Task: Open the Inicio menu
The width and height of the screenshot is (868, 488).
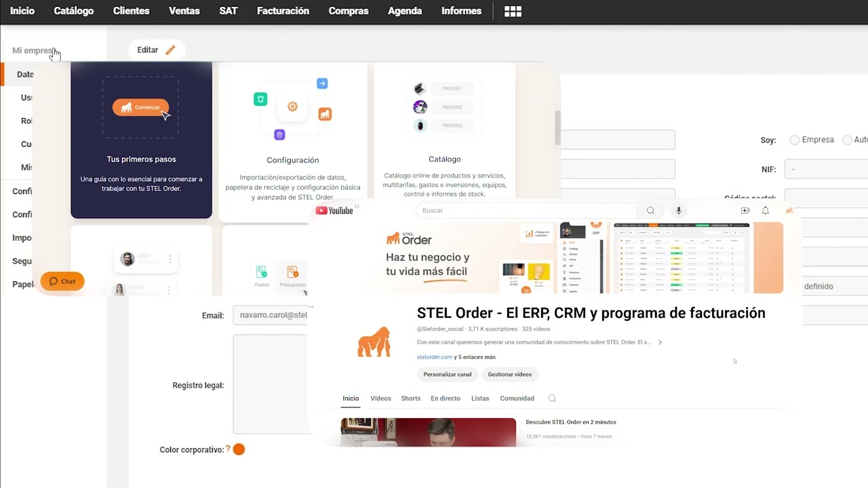Action: (22, 11)
